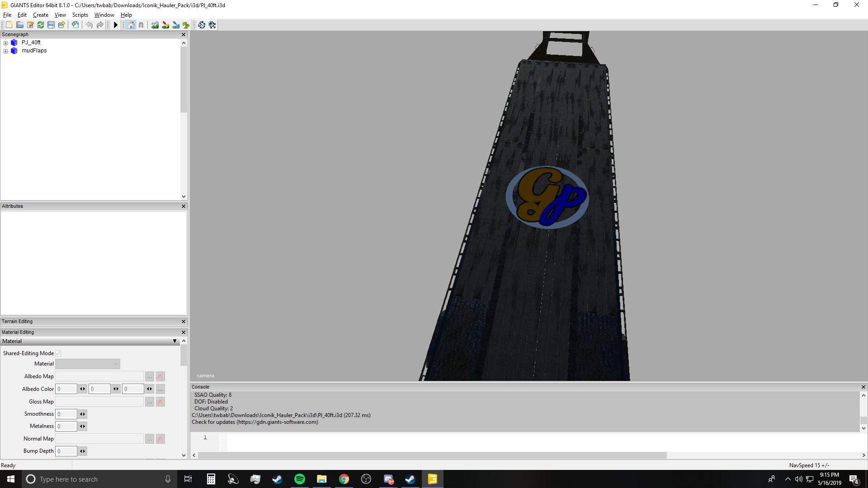Click the Smoothness value stepper arrows
Screen dimensions: 868x488
82,414
